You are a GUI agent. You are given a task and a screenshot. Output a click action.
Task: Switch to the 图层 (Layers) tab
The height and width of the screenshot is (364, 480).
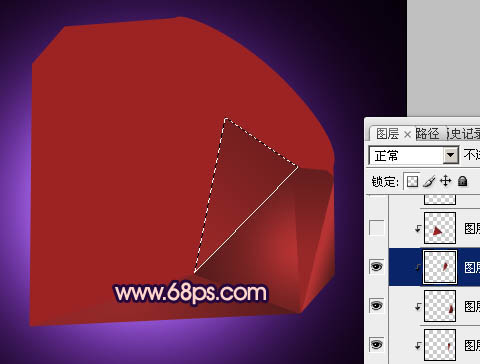pos(387,134)
